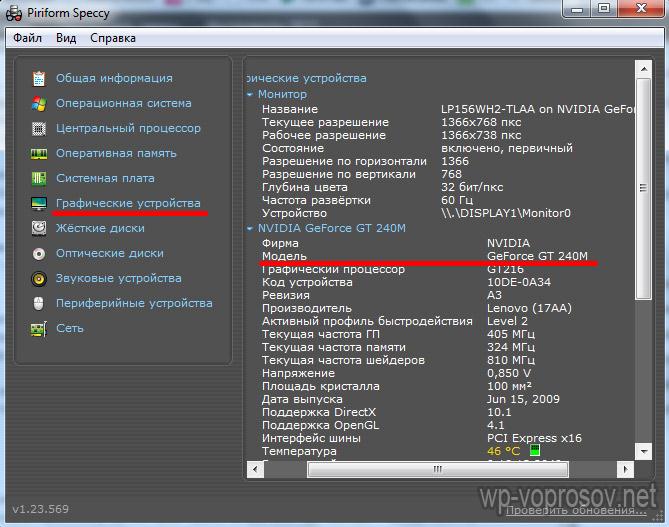Click the horizontal scrollbar right arrow
This screenshot has width=669, height=527.
coord(625,469)
